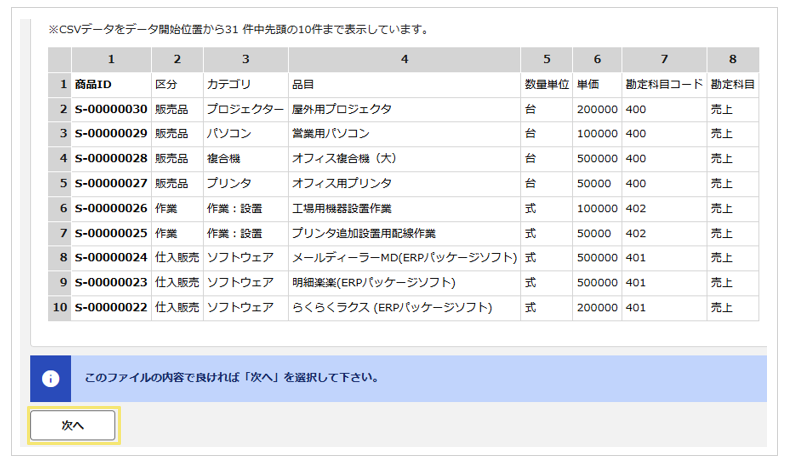This screenshot has width=789, height=463.
Task: Click 複合機 category cell
Action: coord(246,159)
